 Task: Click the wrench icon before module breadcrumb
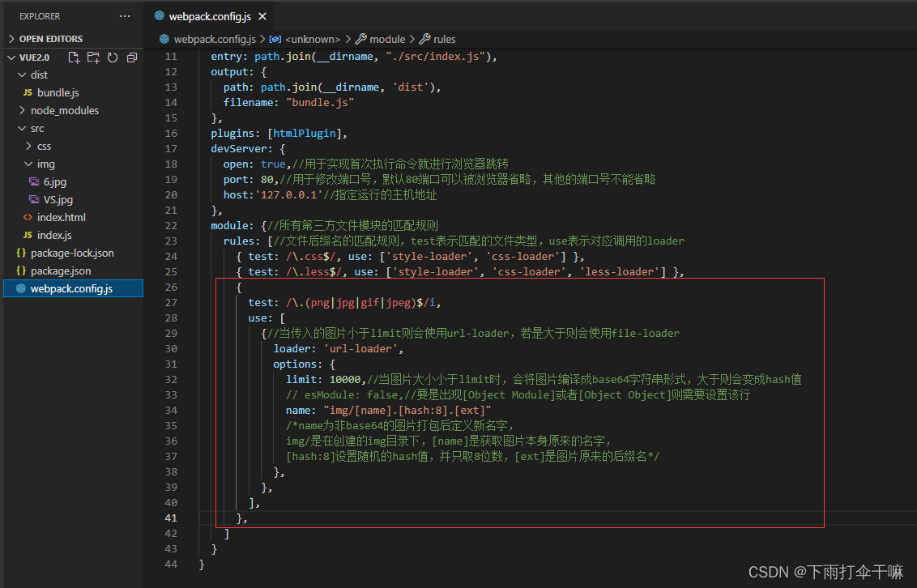360,39
